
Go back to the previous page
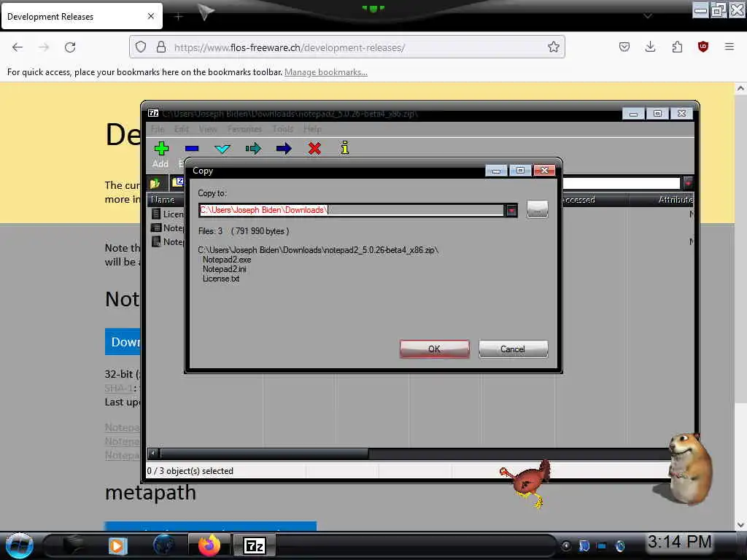pos(18,47)
